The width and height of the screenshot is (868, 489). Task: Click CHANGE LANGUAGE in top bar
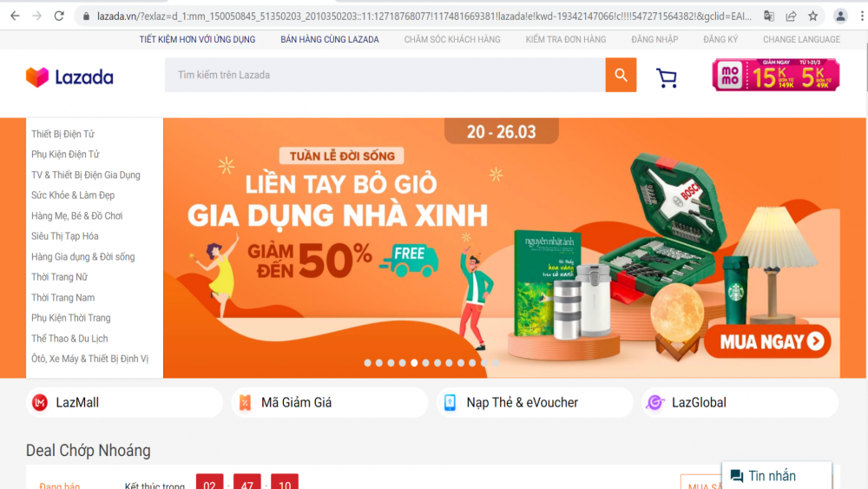point(801,39)
